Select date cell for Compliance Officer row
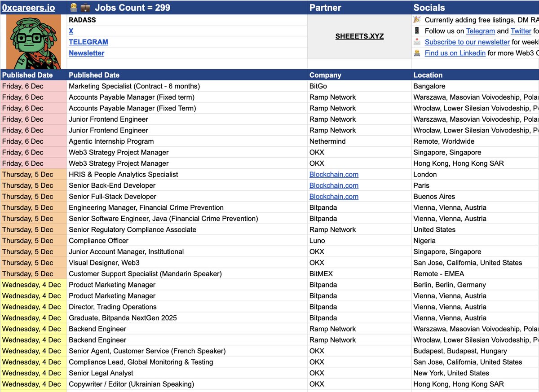539x392 pixels. [x=33, y=241]
